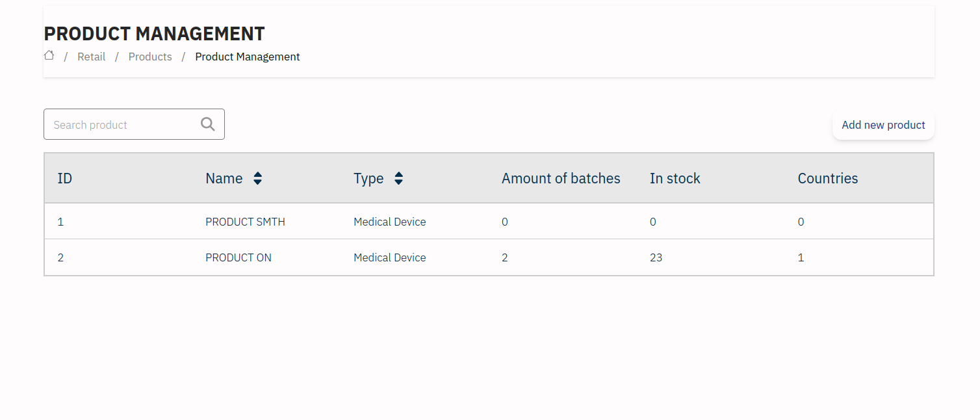
Task: Click in stock value 23
Action: 656,257
